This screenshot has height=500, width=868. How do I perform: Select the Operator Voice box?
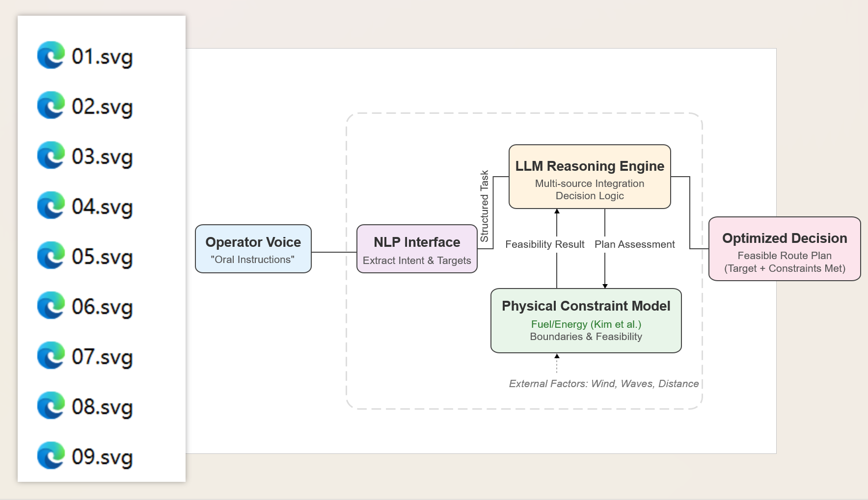pyautogui.click(x=253, y=249)
